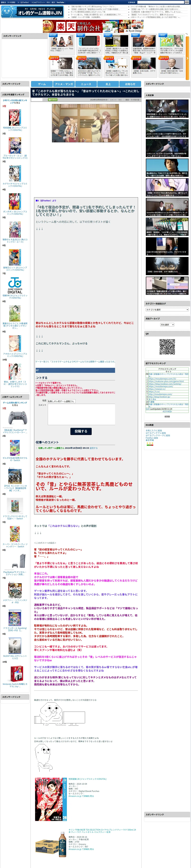Click the X(旧Twitter) link in the top bar
This screenshot has width=191, height=868.
(x=24, y=2)
